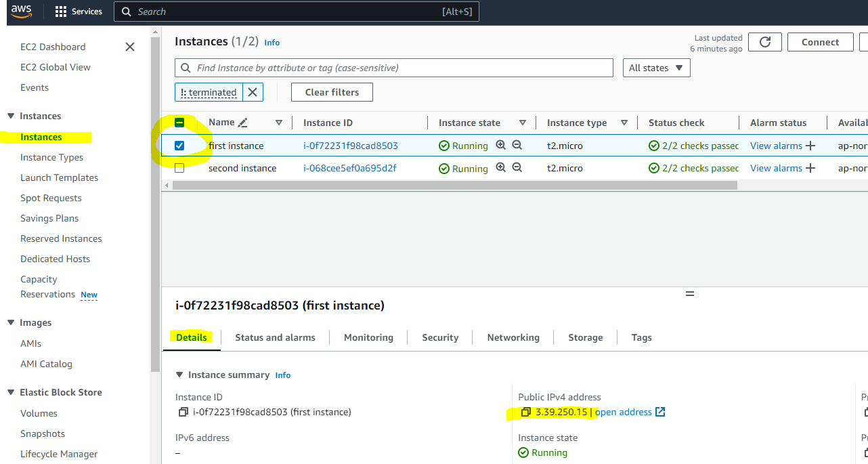Viewport: 868px width, 464px height.
Task: Add alarm plus icon for first instance
Action: click(810, 146)
